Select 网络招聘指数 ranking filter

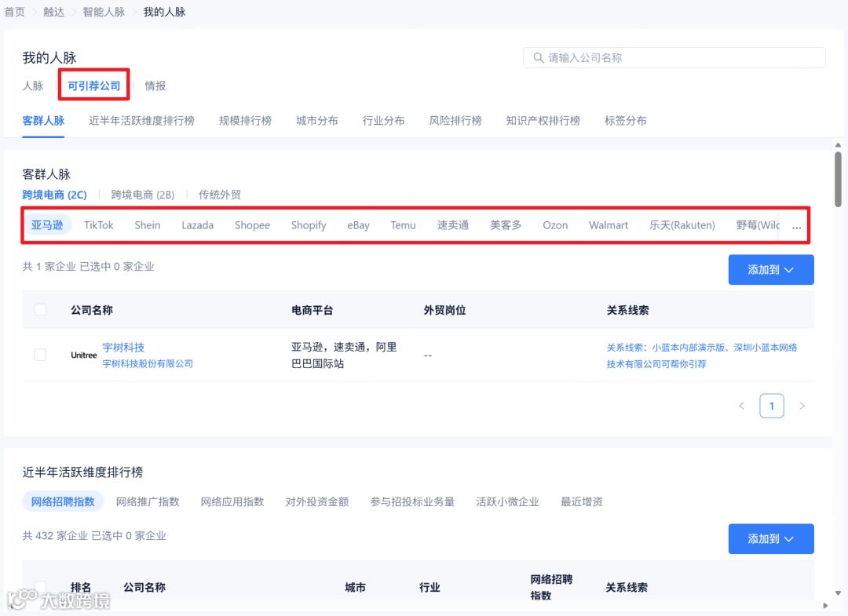coord(63,501)
